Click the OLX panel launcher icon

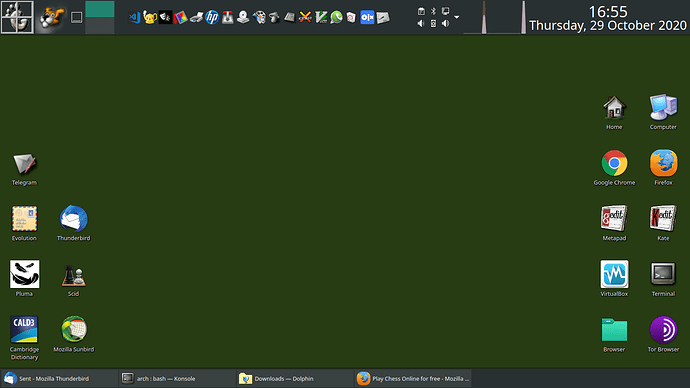367,18
